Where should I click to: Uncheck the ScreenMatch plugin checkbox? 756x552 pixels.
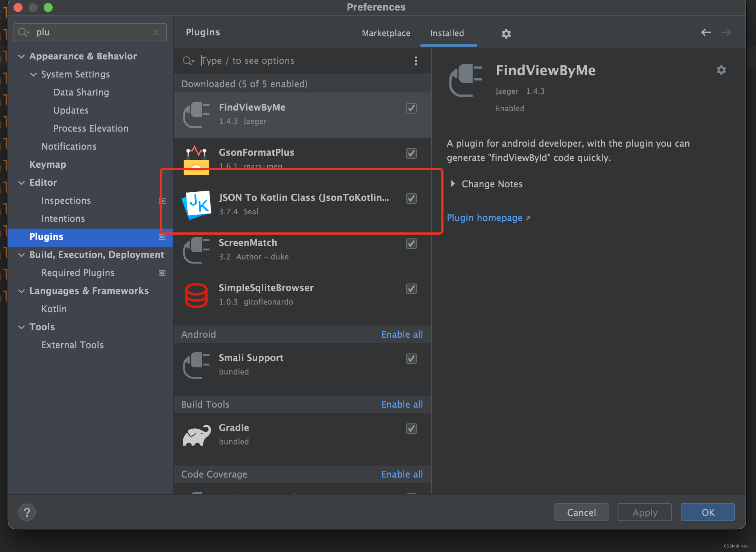pyautogui.click(x=411, y=244)
